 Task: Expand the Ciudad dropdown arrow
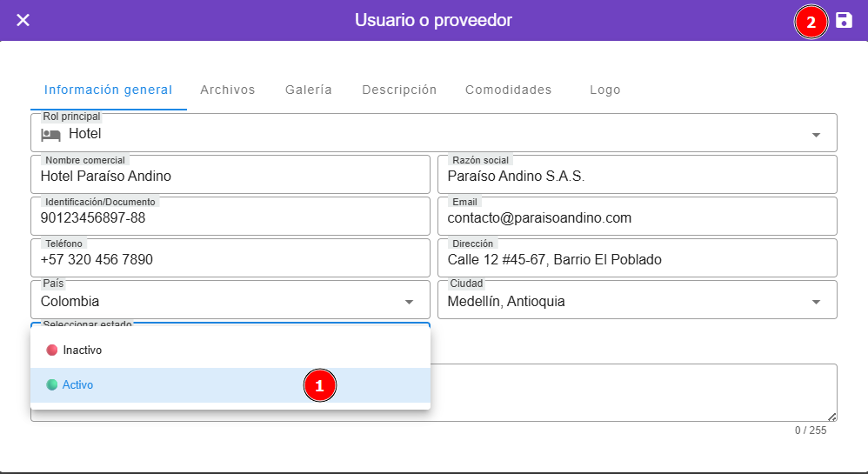816,302
